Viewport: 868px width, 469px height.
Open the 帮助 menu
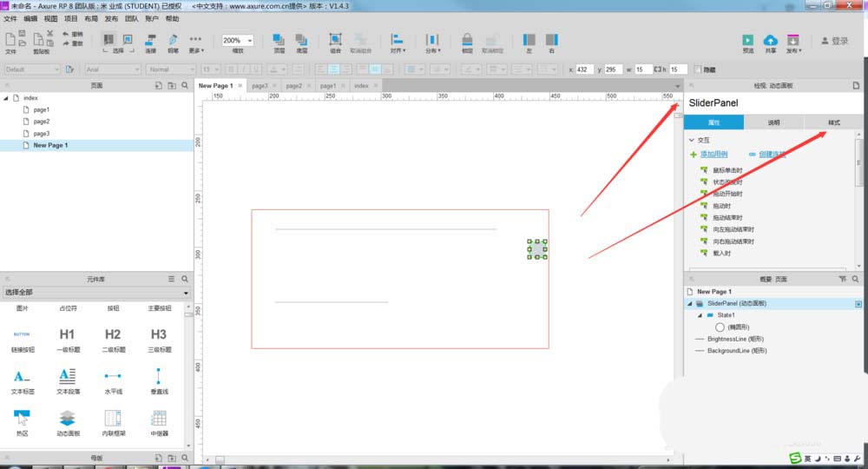coord(172,19)
